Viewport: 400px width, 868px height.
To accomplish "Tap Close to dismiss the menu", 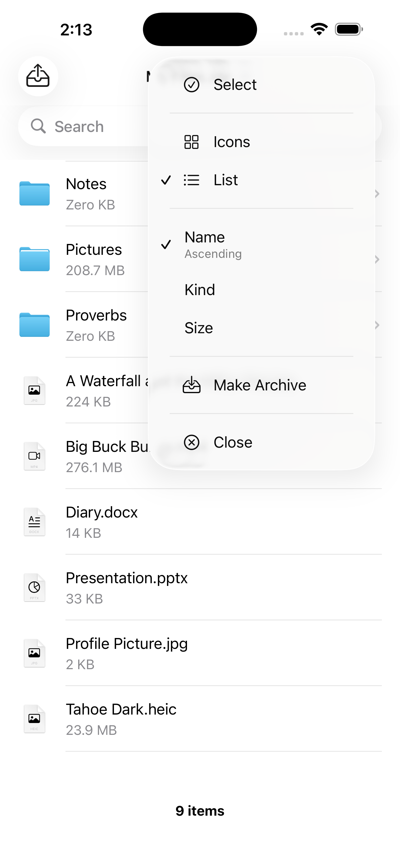I will 233,442.
